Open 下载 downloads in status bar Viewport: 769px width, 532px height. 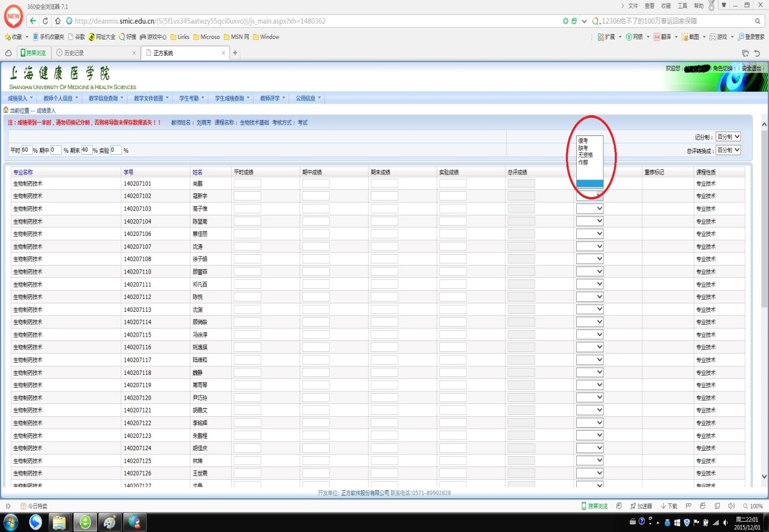click(669, 506)
